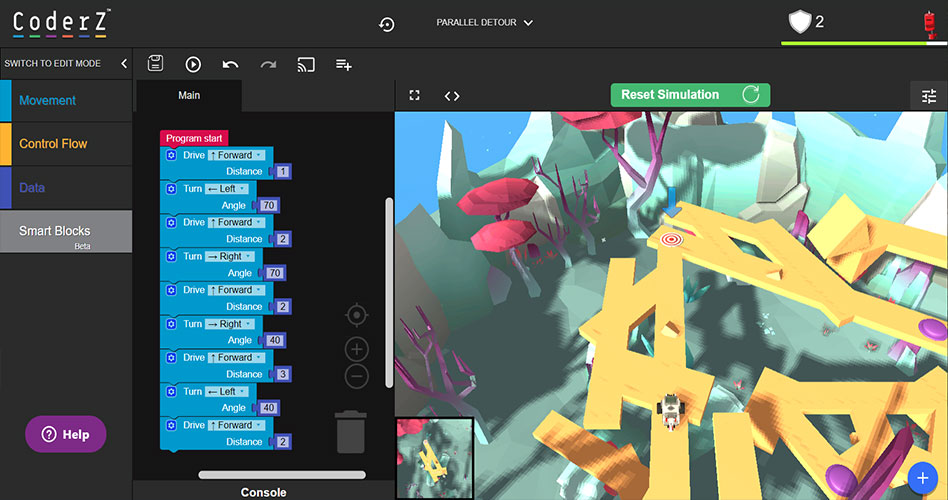This screenshot has height=500, width=948.
Task: Center the workspace with target icon
Action: pos(356,316)
